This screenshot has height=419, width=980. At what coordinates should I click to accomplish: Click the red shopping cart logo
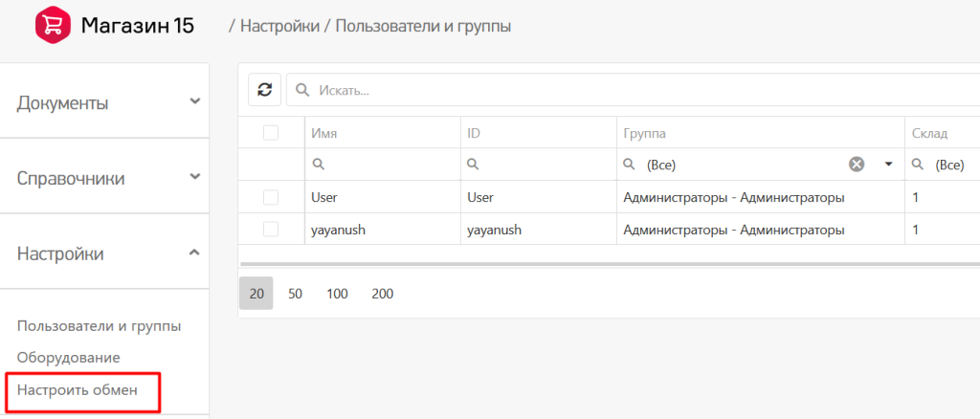[x=52, y=26]
